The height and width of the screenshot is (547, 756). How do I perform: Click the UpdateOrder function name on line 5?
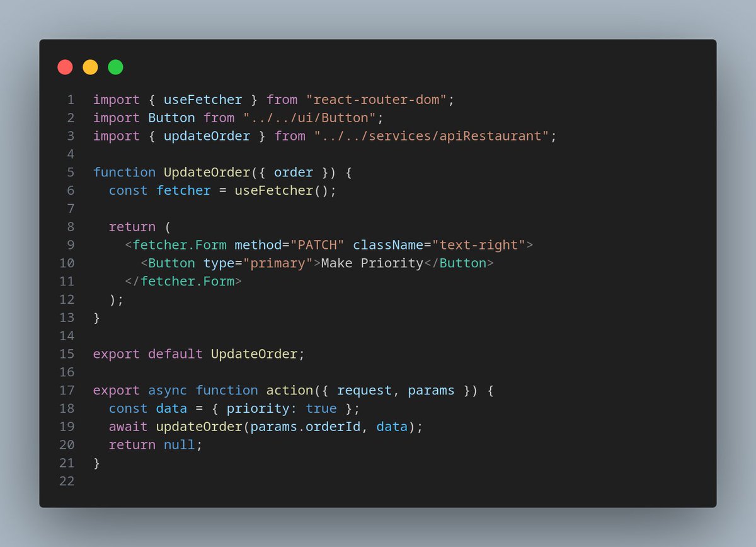coord(207,172)
